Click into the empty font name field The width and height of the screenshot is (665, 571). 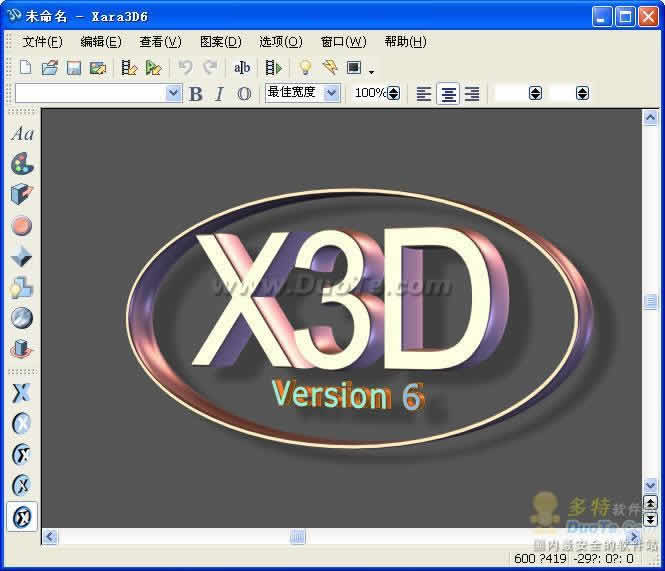tap(90, 93)
